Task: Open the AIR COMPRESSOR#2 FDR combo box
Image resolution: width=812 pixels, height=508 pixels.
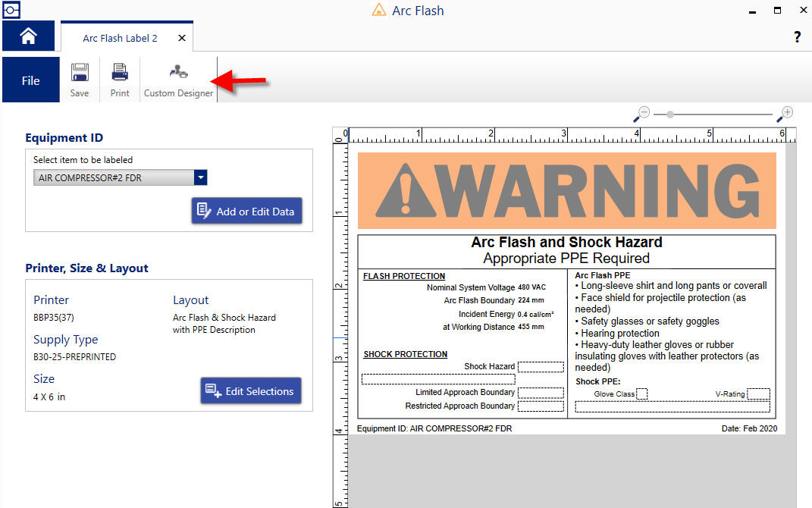Action: click(x=114, y=177)
